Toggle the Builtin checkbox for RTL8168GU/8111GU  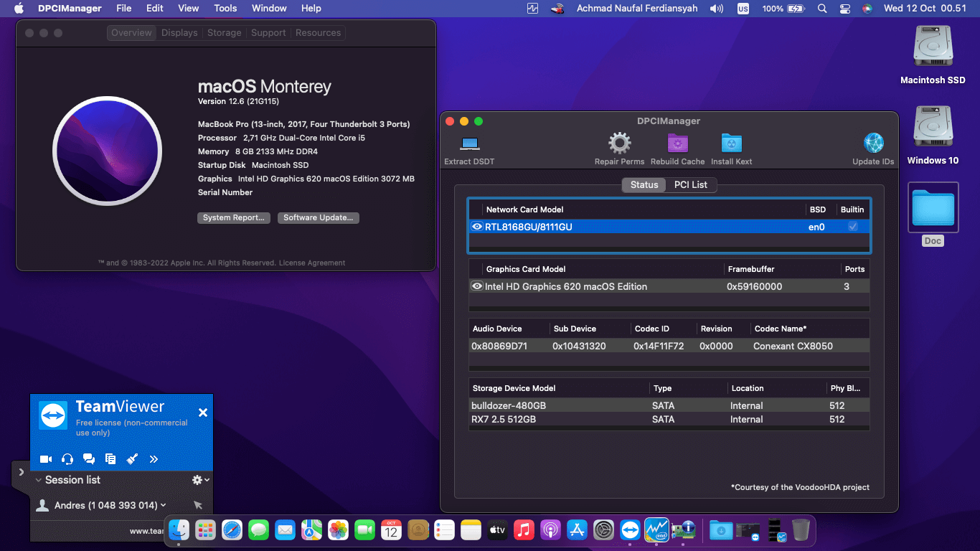(x=852, y=227)
